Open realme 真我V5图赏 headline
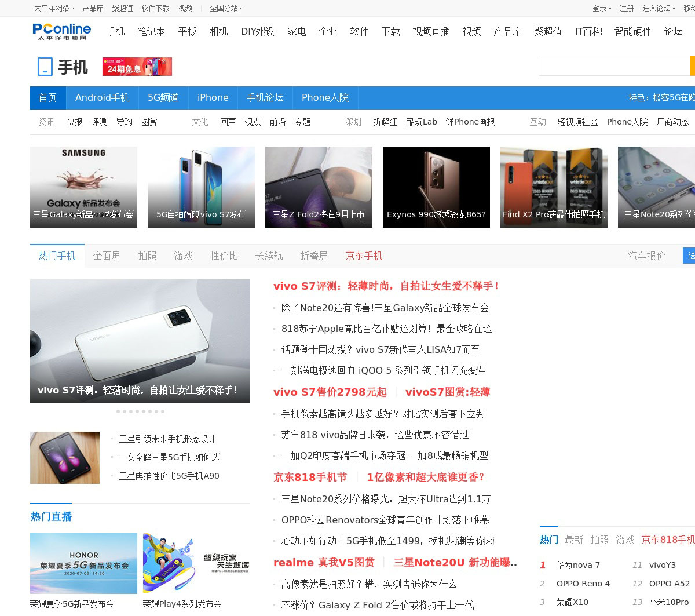This screenshot has width=695, height=616. (x=324, y=563)
